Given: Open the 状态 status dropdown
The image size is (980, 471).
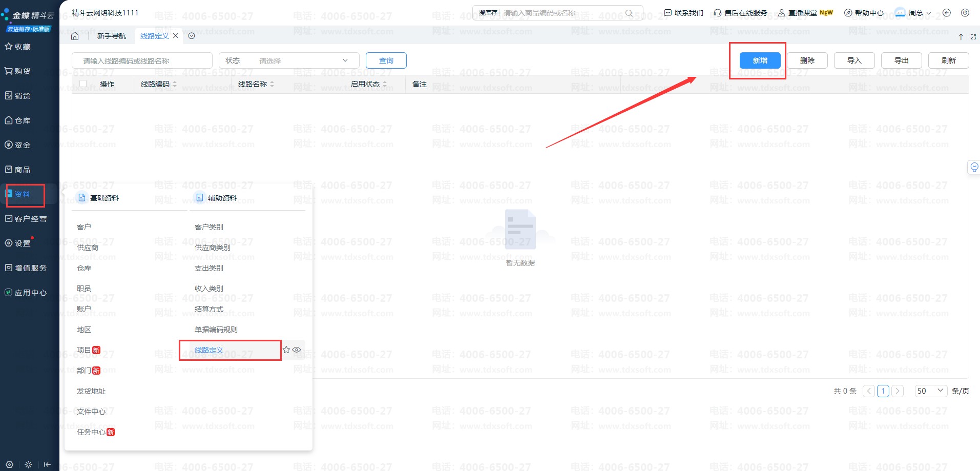Looking at the screenshot, I should point(289,60).
